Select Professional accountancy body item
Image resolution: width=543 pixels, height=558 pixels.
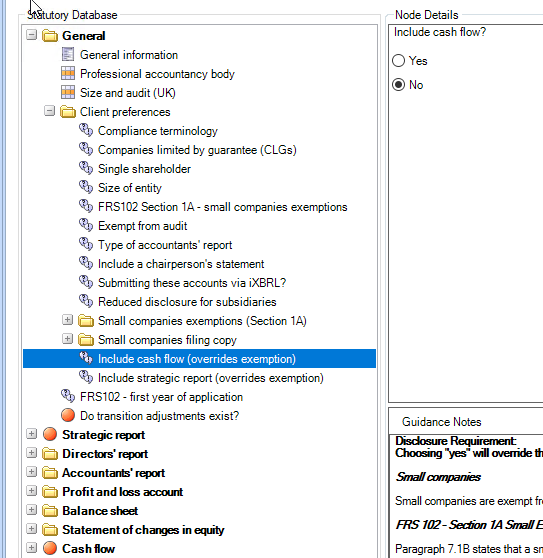[157, 74]
